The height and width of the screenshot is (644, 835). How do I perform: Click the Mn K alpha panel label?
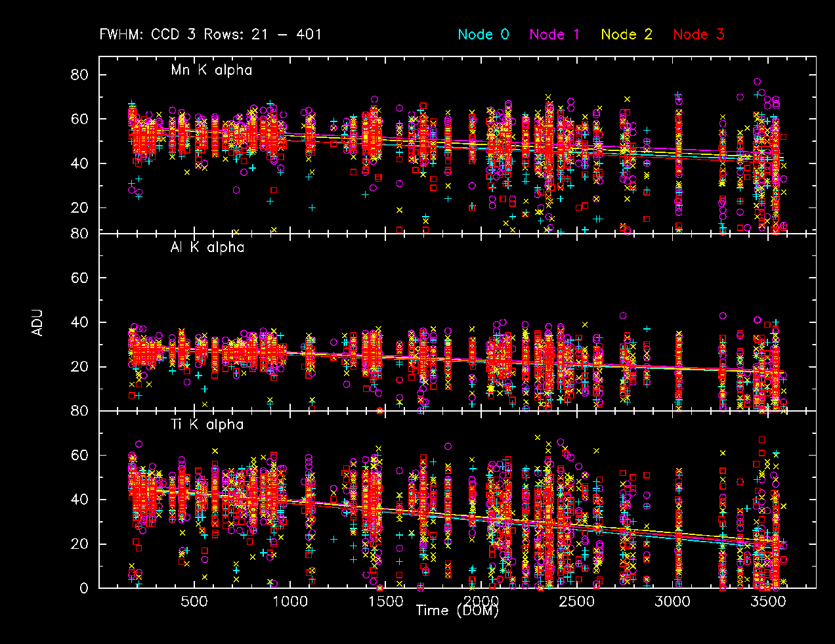(211, 70)
